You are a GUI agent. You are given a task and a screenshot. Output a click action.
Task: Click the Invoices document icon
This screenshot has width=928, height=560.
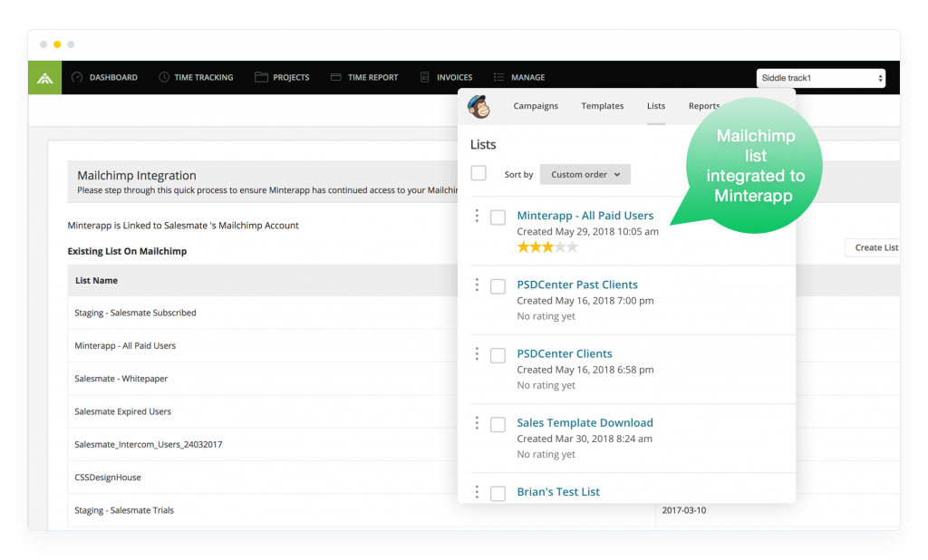pos(424,77)
